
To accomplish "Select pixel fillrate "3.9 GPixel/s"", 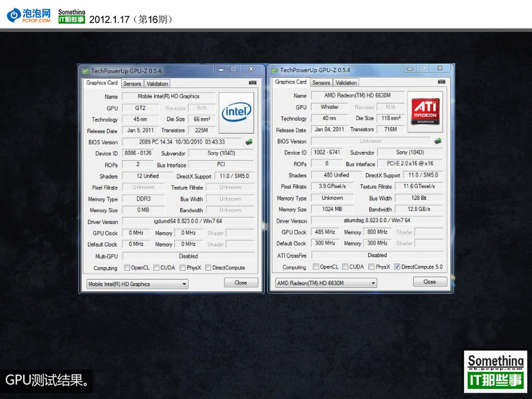I will click(332, 186).
